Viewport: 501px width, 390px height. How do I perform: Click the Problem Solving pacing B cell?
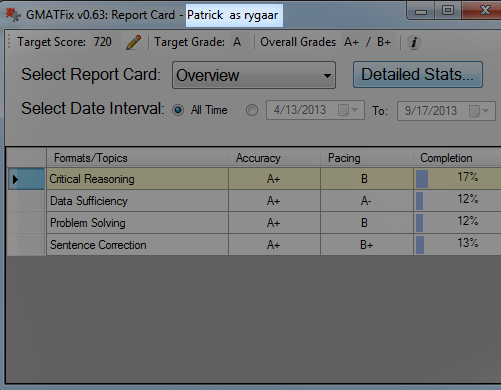[x=367, y=223]
